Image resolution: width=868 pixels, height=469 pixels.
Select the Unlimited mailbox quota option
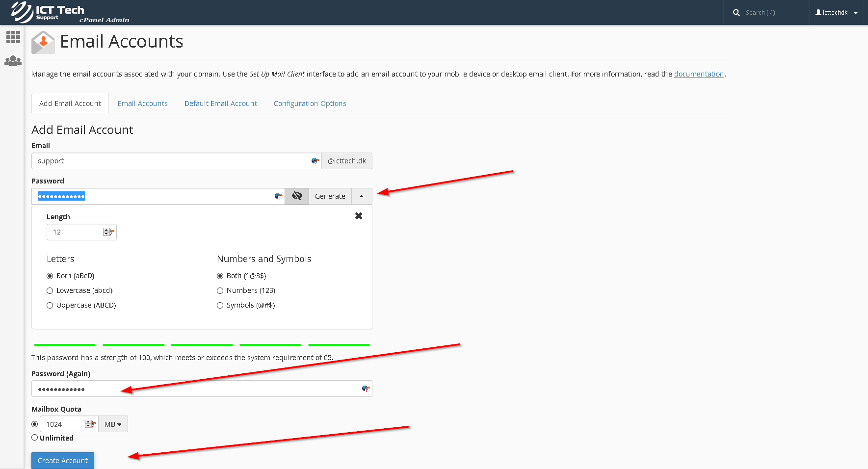pos(34,437)
